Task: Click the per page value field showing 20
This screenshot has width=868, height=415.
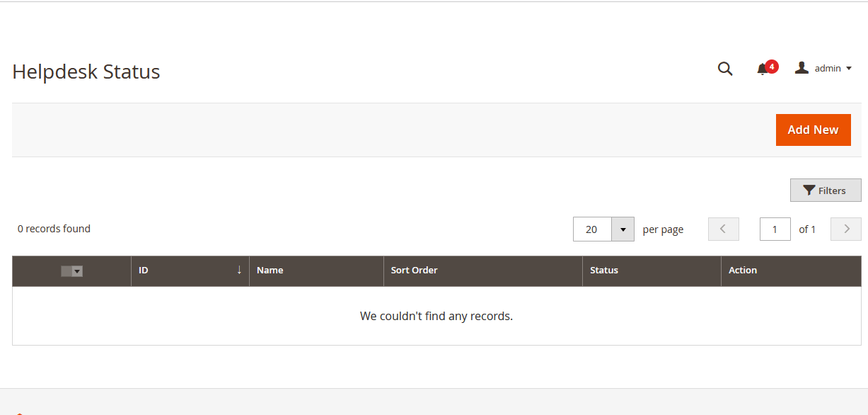Action: [592, 229]
